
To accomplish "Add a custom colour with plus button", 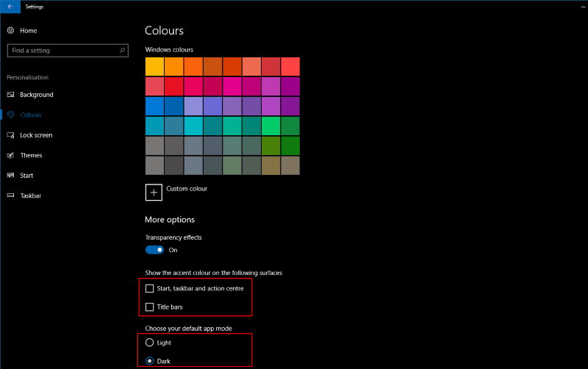I will [154, 193].
